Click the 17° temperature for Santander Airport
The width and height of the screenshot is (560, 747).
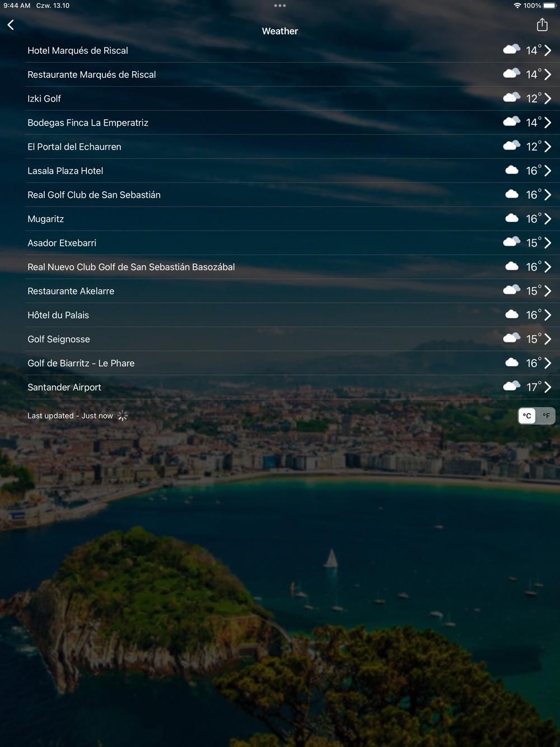point(534,387)
